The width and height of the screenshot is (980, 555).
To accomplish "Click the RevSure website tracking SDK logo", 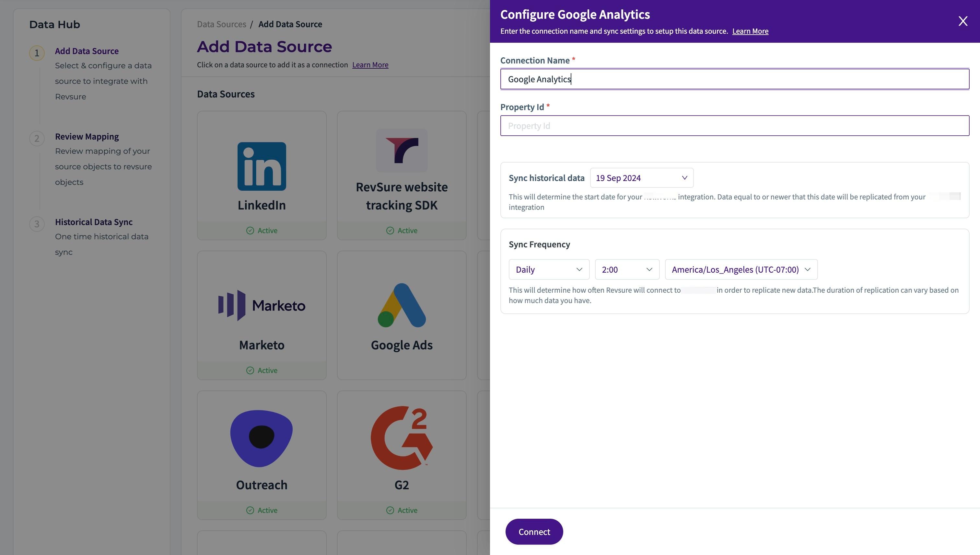I will (401, 151).
